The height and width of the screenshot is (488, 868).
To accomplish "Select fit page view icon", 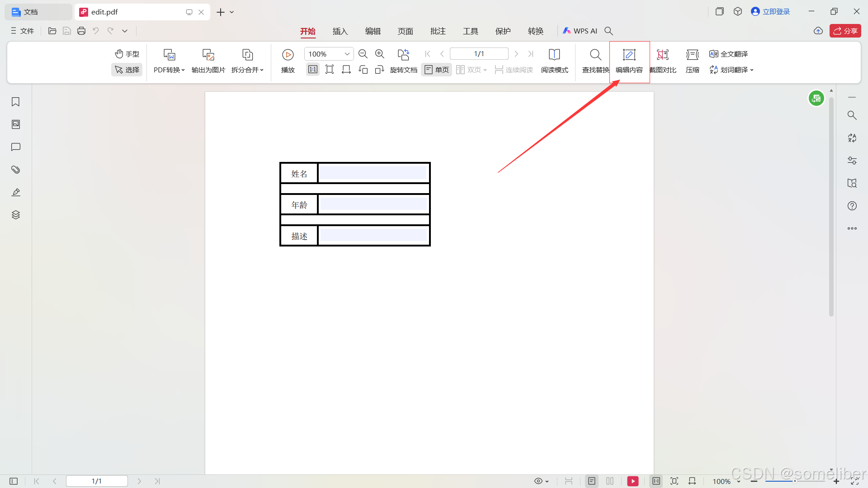I will point(330,70).
